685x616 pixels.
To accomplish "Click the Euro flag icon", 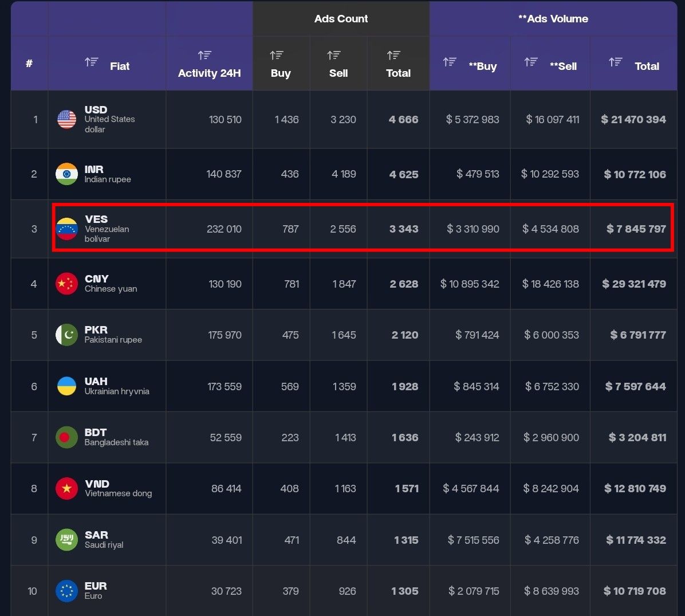I will 66,591.
